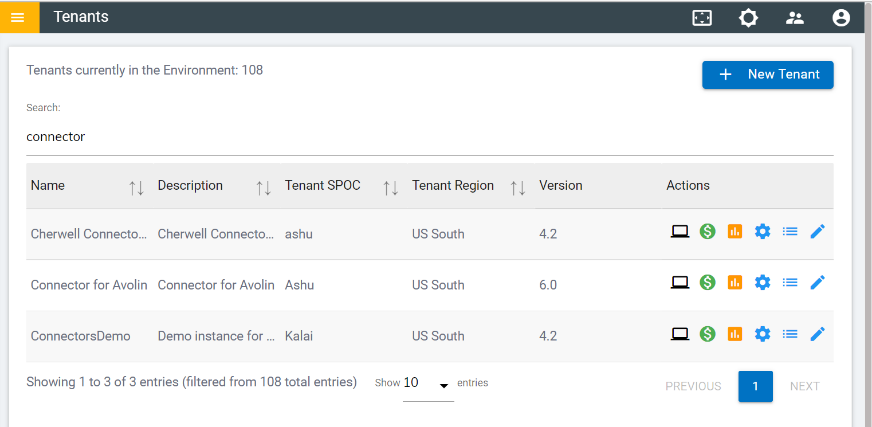The width and height of the screenshot is (872, 427).
Task: Click the Actions column header
Action: coord(688,185)
